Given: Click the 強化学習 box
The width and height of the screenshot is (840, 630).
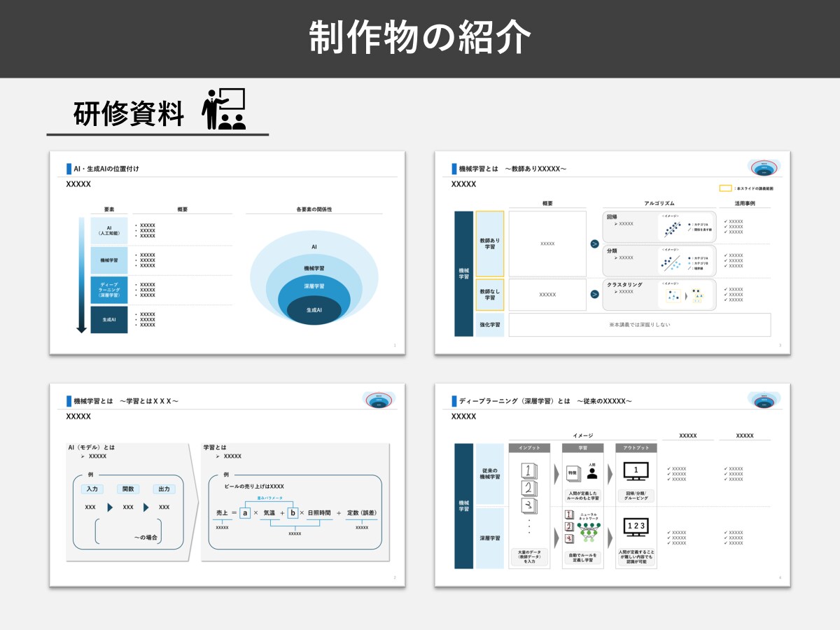Looking at the screenshot, I should [490, 325].
